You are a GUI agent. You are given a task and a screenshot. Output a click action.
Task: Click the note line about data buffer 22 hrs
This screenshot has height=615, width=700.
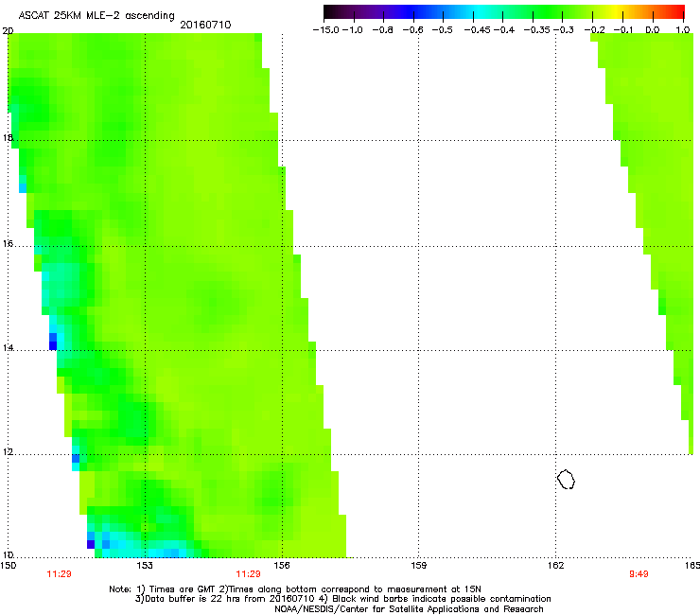[342, 599]
